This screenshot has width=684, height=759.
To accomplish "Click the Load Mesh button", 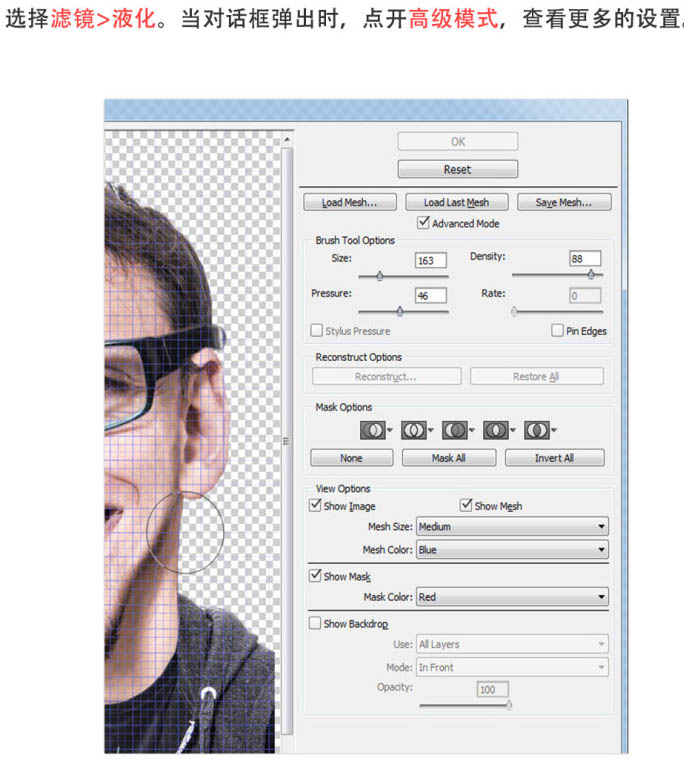I will point(350,202).
